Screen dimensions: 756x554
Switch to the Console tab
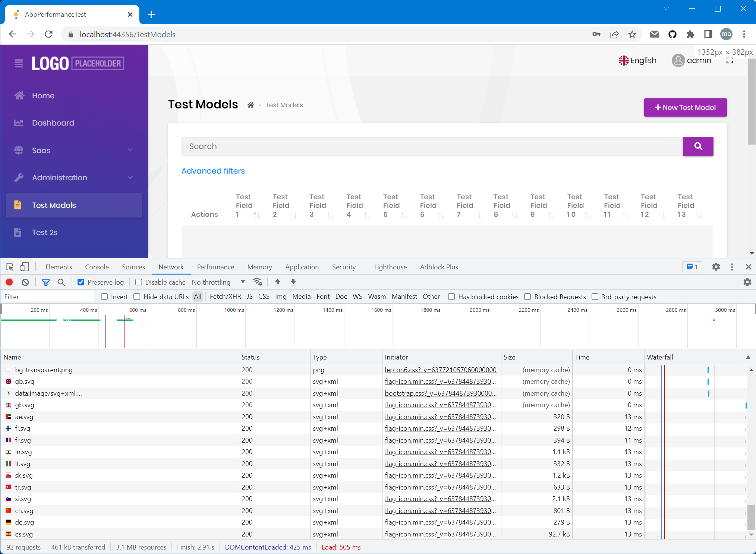click(97, 267)
